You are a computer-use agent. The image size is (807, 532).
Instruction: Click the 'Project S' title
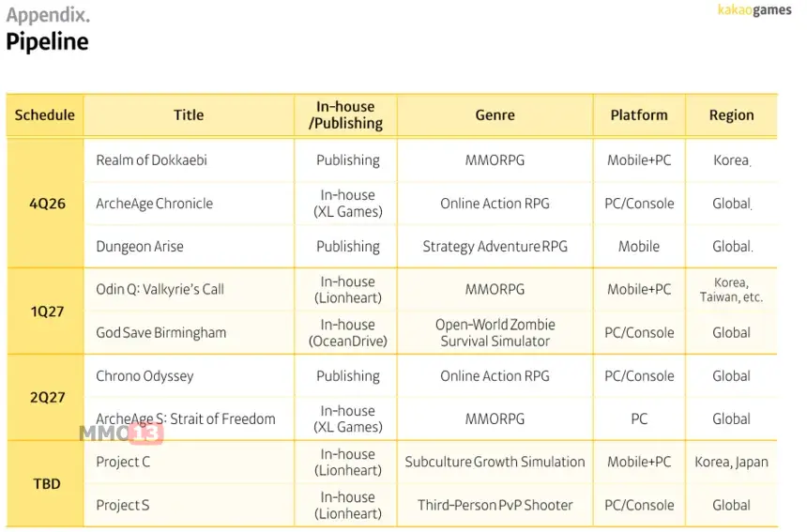pyautogui.click(x=123, y=505)
